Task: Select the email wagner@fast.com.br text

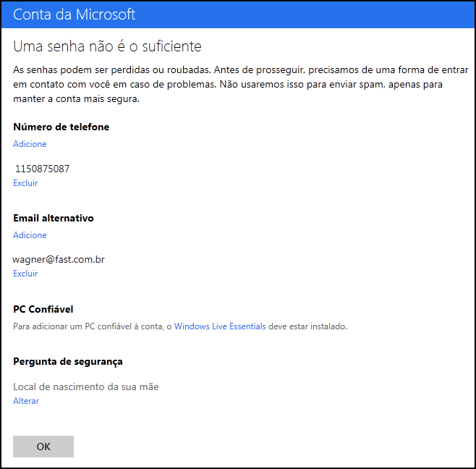Action: (59, 259)
